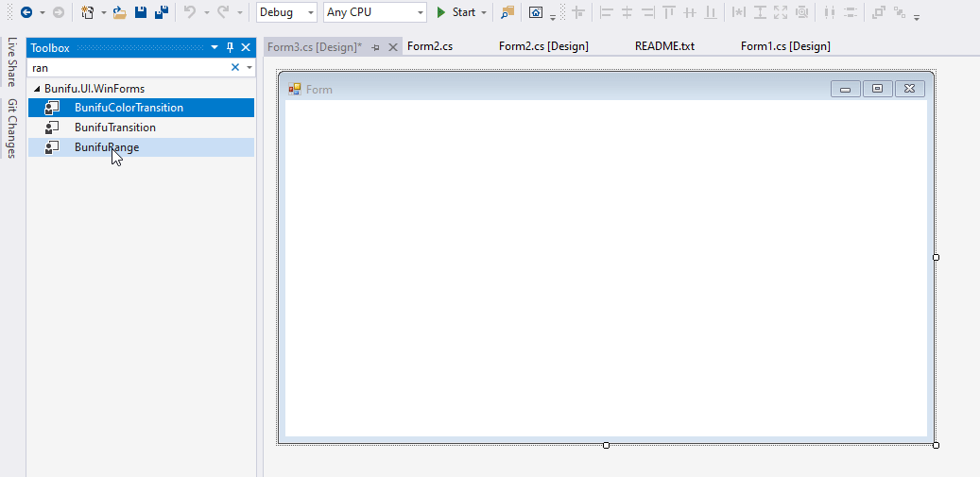Screen dimensions: 980x477
Task: Open the Live Share side tab
Action: coord(12,61)
